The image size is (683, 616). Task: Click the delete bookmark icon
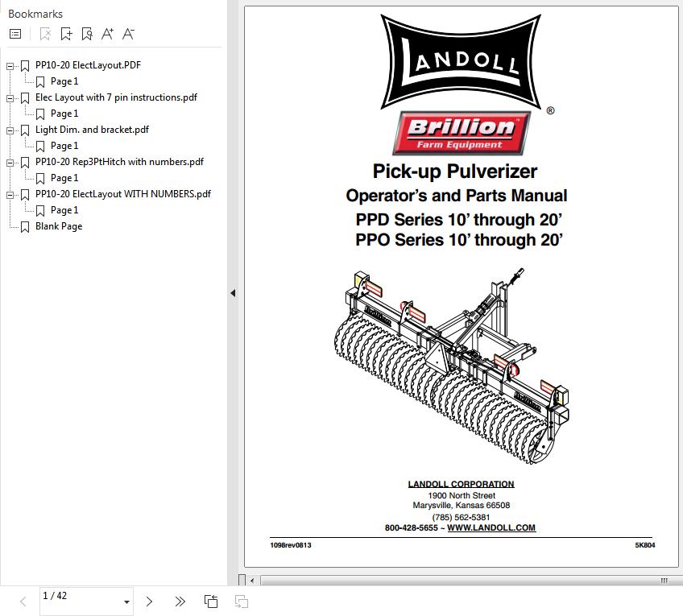click(x=45, y=34)
